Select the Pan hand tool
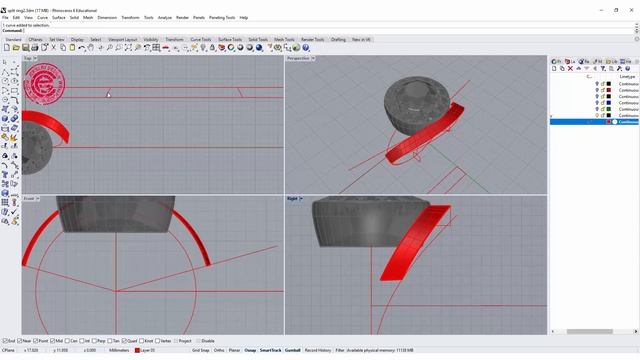The height and width of the screenshot is (360, 640). [91, 48]
